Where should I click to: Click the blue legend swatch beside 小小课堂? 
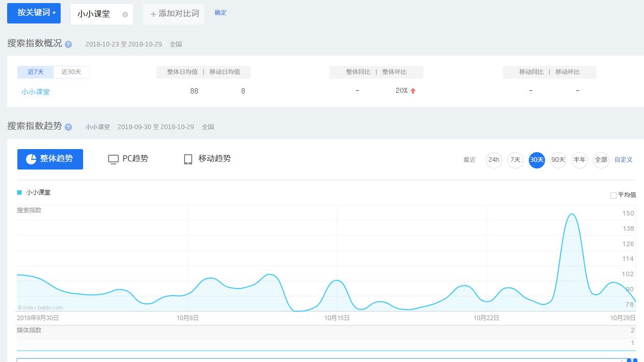pyautogui.click(x=19, y=192)
